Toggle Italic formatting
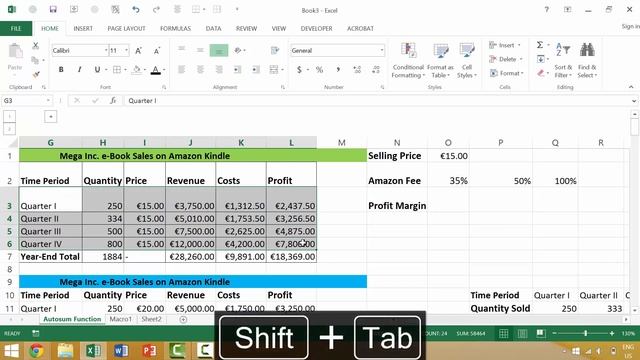This screenshot has width=640, height=360. coord(79,70)
